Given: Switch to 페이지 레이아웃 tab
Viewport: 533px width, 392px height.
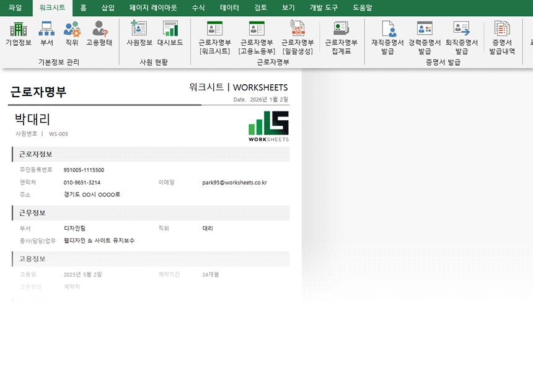Looking at the screenshot, I should click(x=153, y=7).
